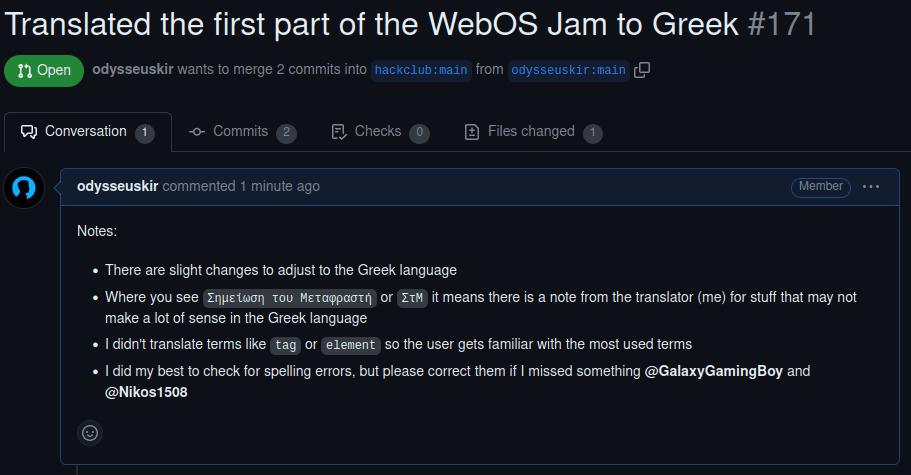
Task: Open the odysseuskir:main head branch link
Action: [x=568, y=70]
